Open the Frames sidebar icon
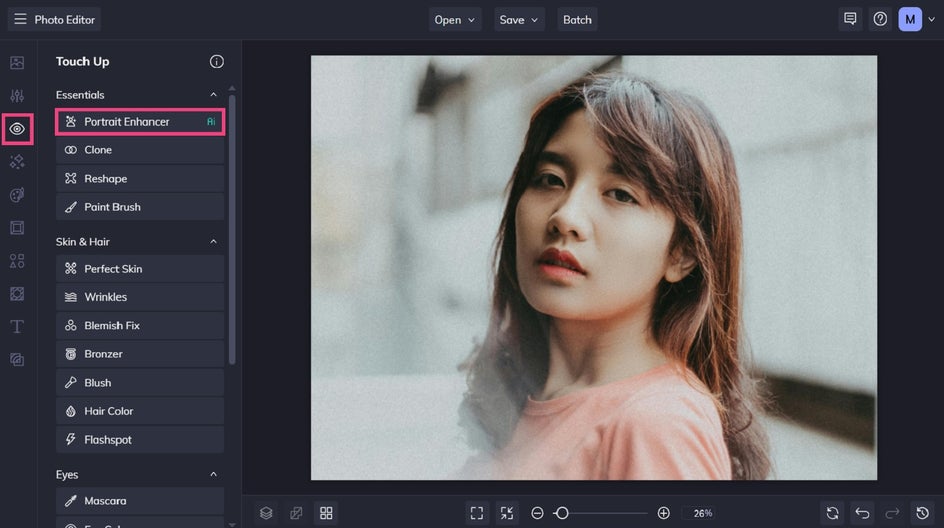The image size is (944, 528). click(x=17, y=228)
